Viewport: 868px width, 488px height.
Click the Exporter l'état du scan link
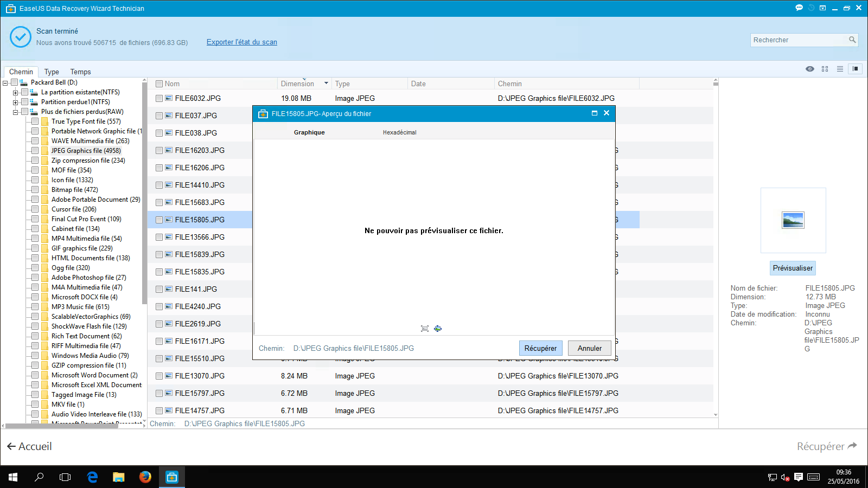[x=241, y=42]
